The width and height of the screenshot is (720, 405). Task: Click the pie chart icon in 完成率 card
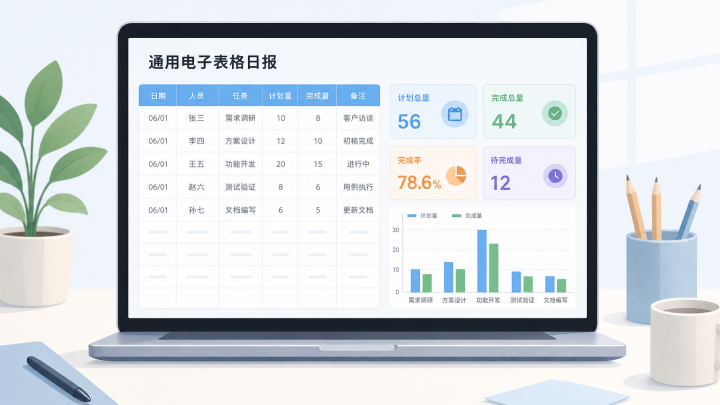pos(456,176)
